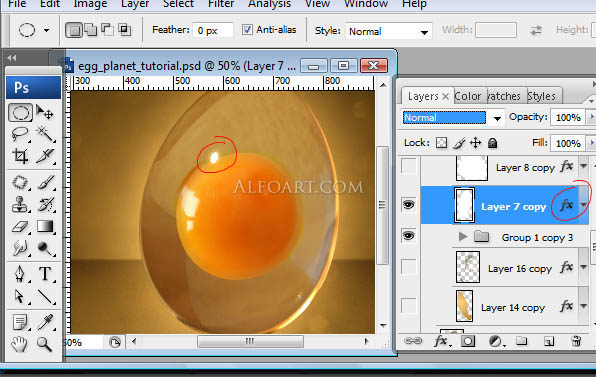596x377 pixels.
Task: Choose the Brush tool
Action: click(x=45, y=182)
